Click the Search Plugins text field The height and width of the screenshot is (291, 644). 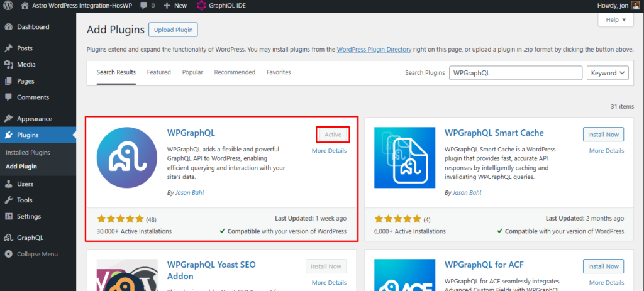pos(515,73)
